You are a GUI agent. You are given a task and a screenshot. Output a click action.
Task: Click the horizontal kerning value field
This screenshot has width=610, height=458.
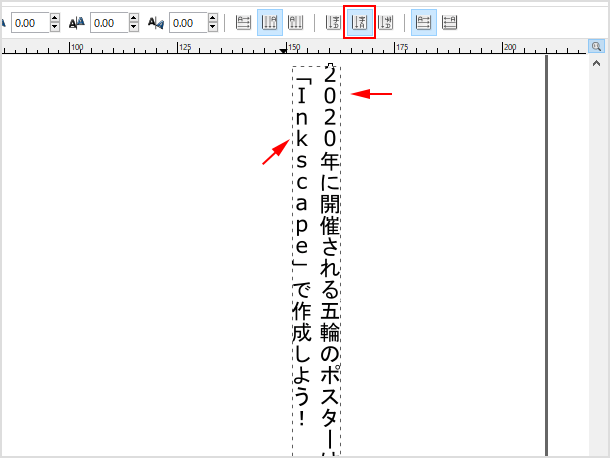point(30,23)
